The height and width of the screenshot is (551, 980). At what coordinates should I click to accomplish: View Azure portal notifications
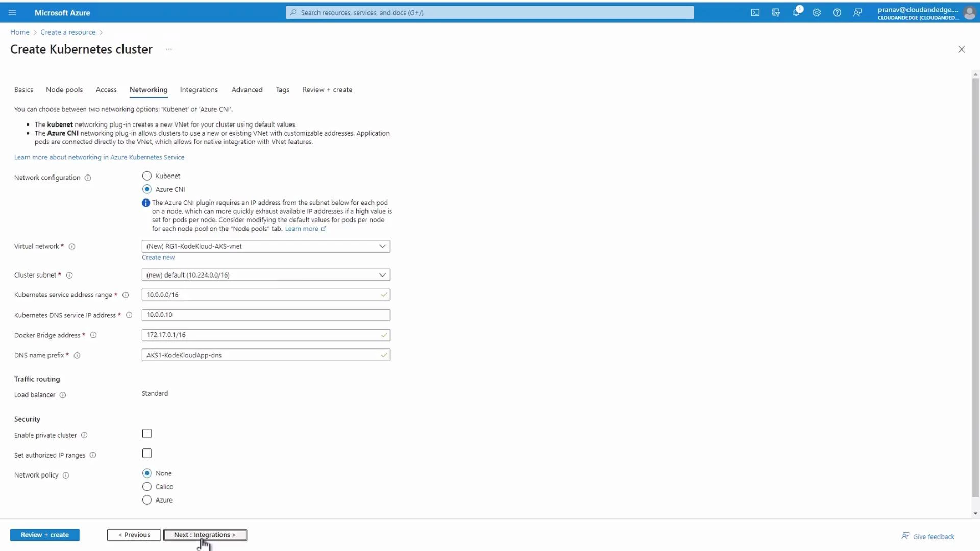pyautogui.click(x=796, y=12)
